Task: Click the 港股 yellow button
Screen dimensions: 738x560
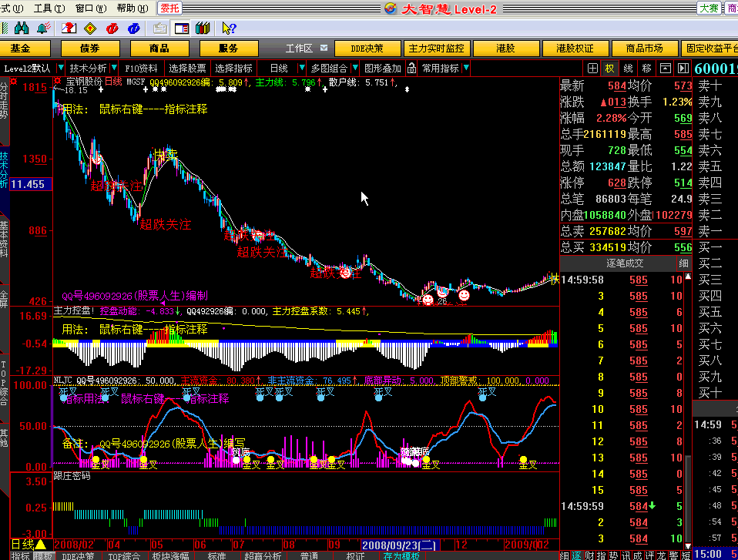Action: tap(505, 49)
